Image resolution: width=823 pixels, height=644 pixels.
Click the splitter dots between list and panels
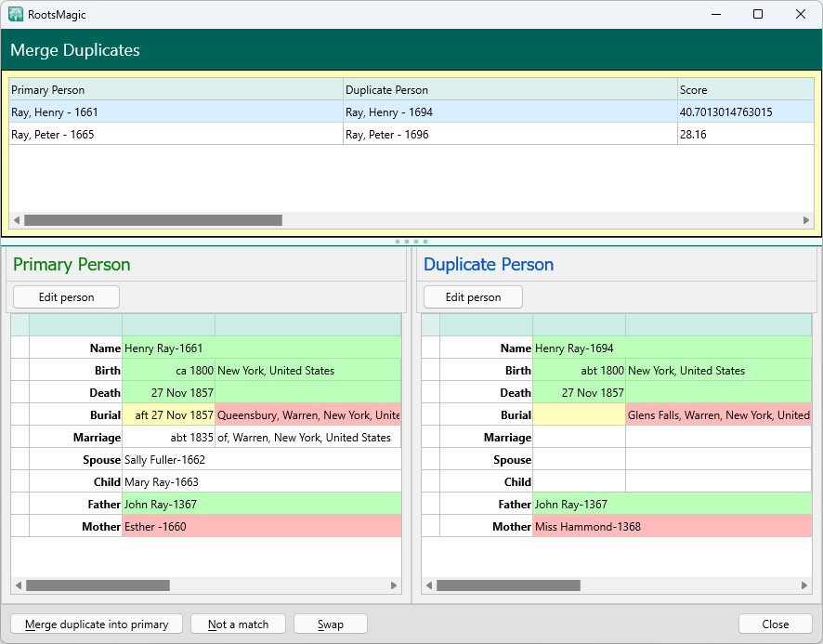click(411, 242)
